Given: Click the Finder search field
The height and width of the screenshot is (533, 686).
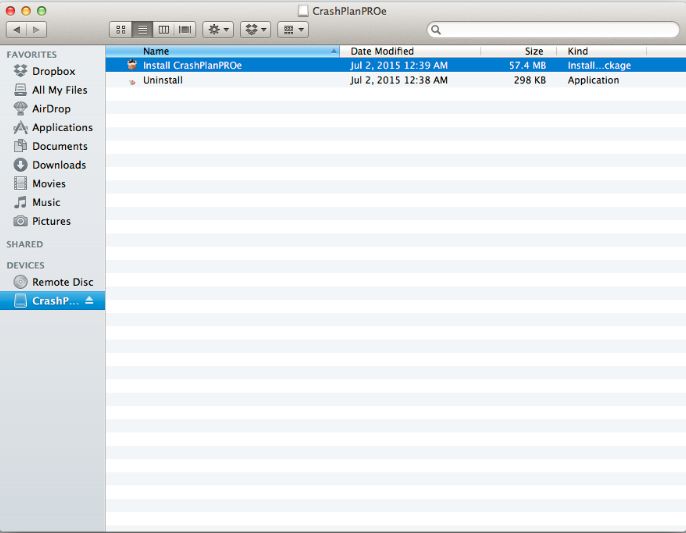Looking at the screenshot, I should (x=553, y=30).
